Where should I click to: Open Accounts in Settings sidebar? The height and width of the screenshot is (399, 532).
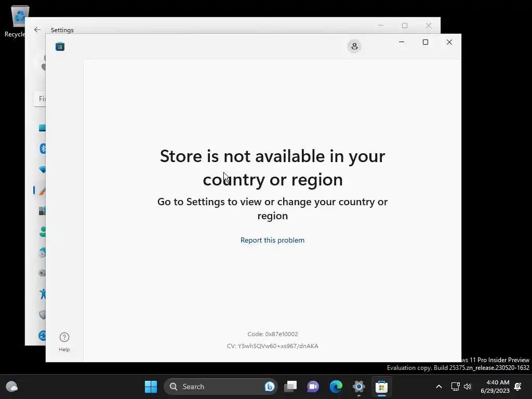43,232
